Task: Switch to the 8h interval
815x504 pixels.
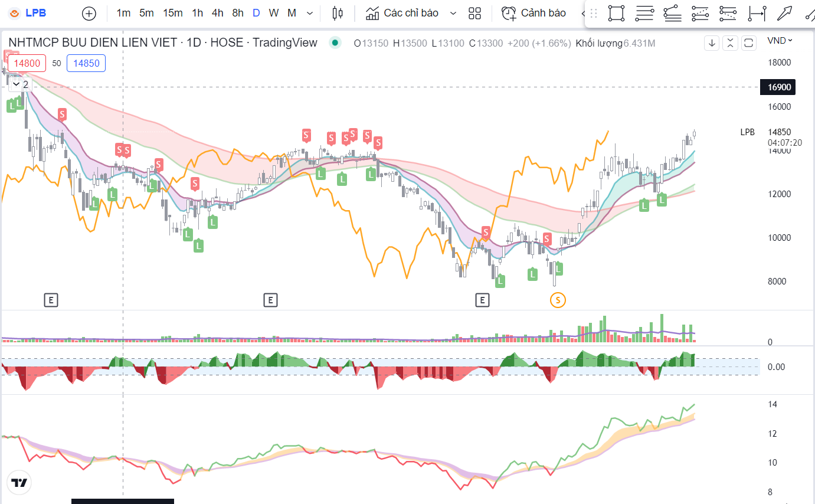Action: click(238, 13)
